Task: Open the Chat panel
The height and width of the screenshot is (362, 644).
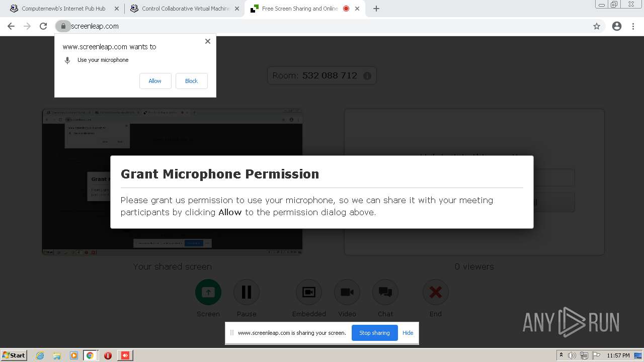Action: [x=385, y=292]
